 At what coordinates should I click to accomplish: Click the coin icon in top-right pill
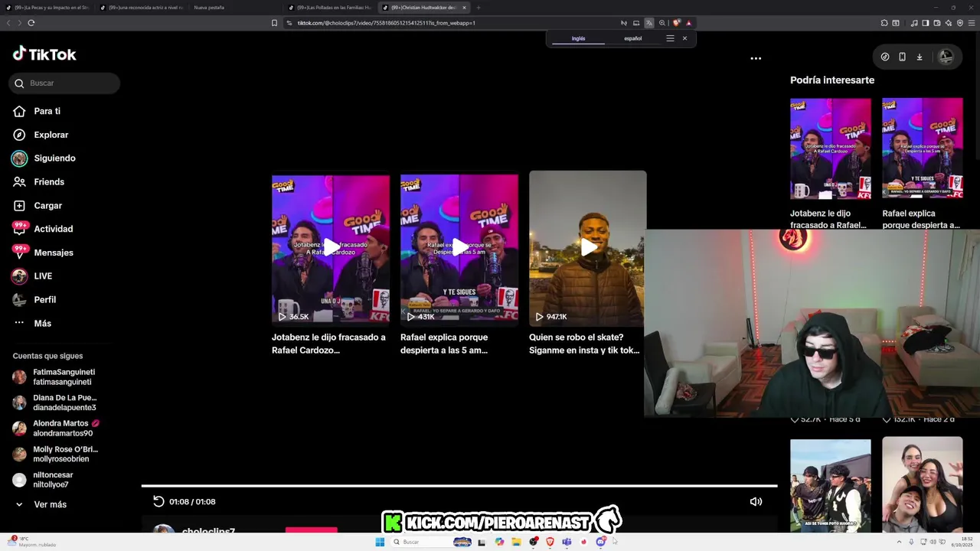point(885,57)
